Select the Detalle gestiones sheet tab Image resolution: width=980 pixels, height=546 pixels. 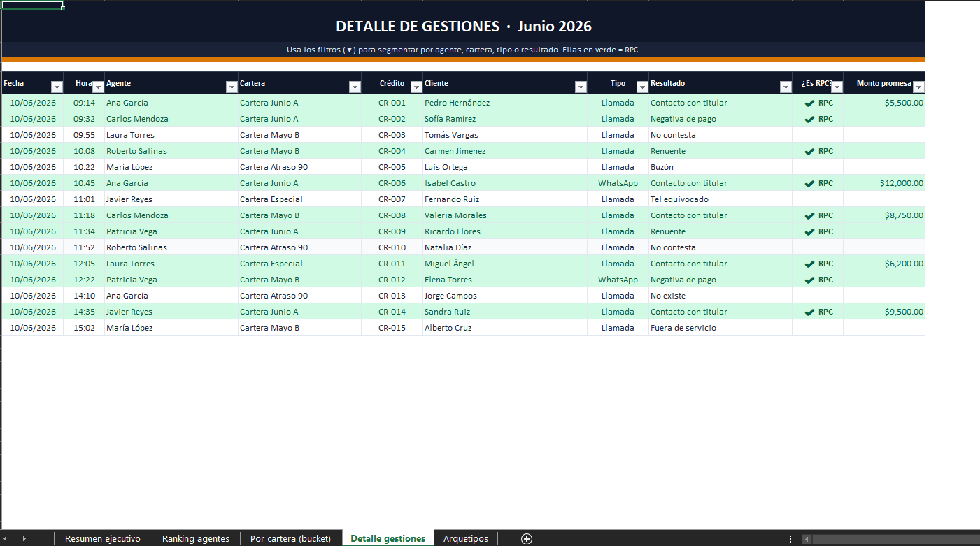pos(388,538)
